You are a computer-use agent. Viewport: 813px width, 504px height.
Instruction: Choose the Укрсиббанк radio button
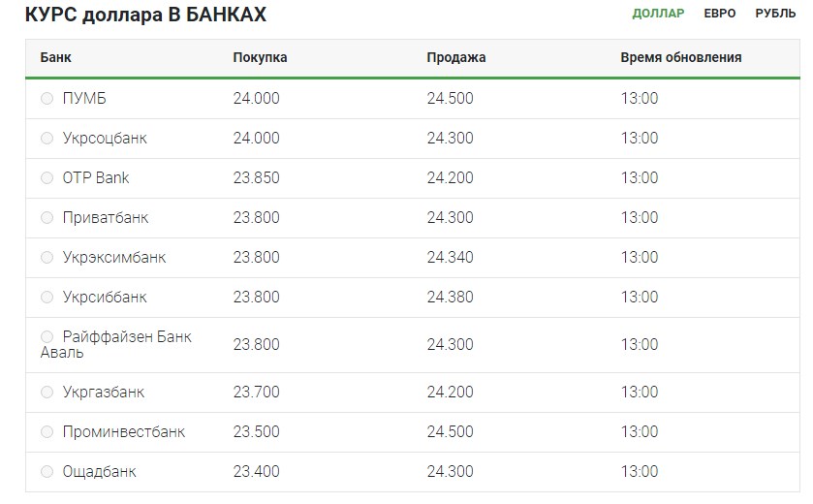[x=47, y=298]
